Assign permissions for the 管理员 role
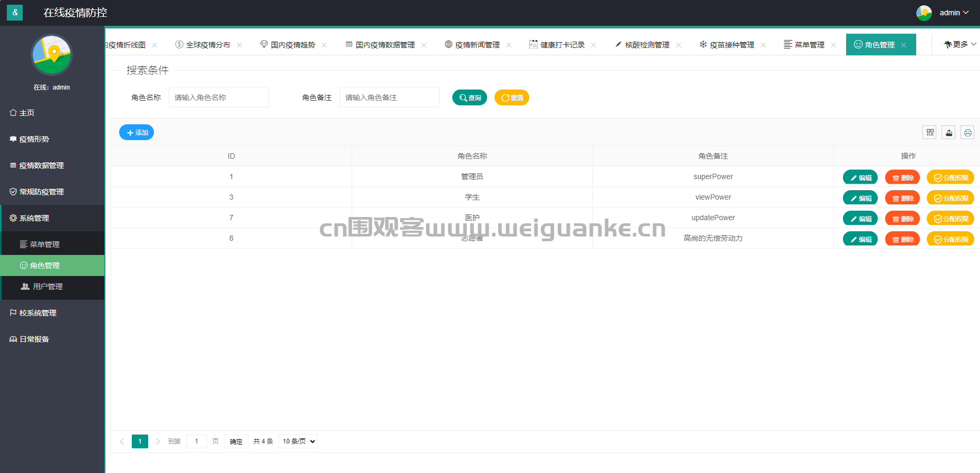 point(950,178)
